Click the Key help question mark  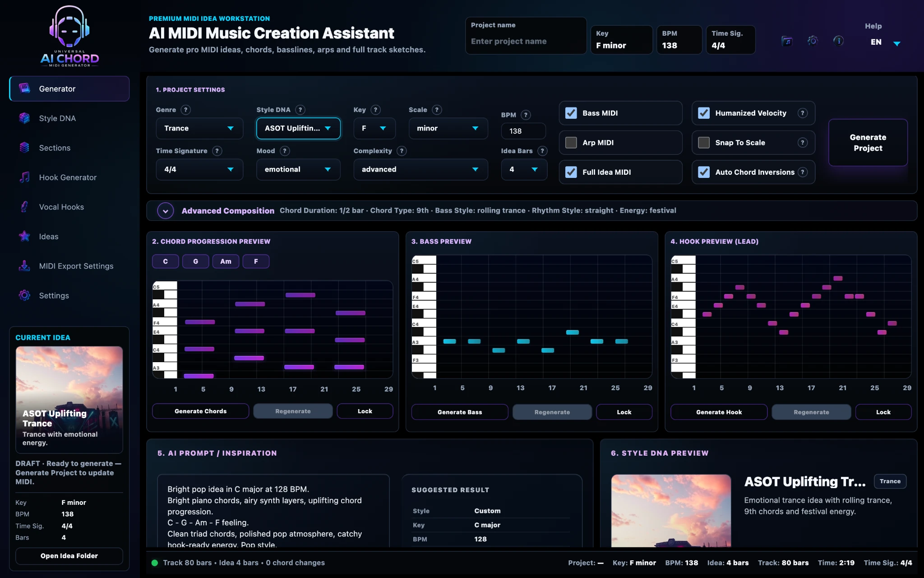[x=375, y=110]
